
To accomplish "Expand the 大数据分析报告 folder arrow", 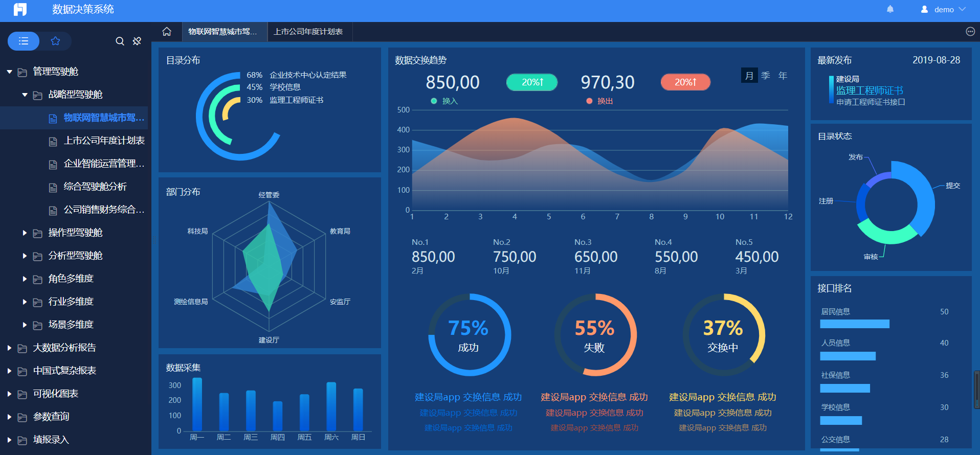I will (x=9, y=348).
